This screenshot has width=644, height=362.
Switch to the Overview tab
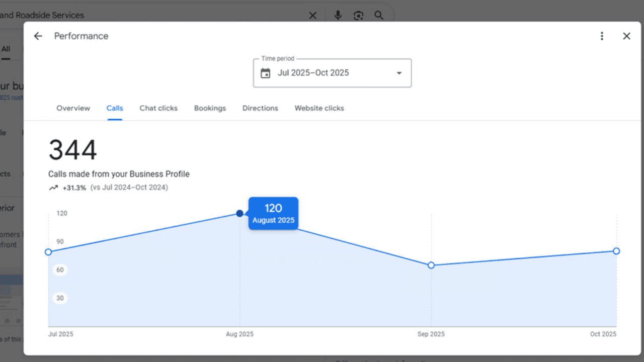[x=73, y=108]
